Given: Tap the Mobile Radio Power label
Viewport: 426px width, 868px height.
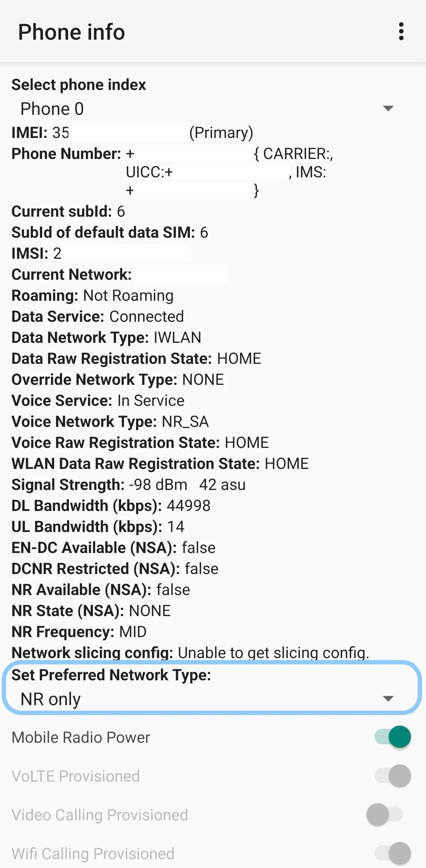Looking at the screenshot, I should tap(81, 737).
